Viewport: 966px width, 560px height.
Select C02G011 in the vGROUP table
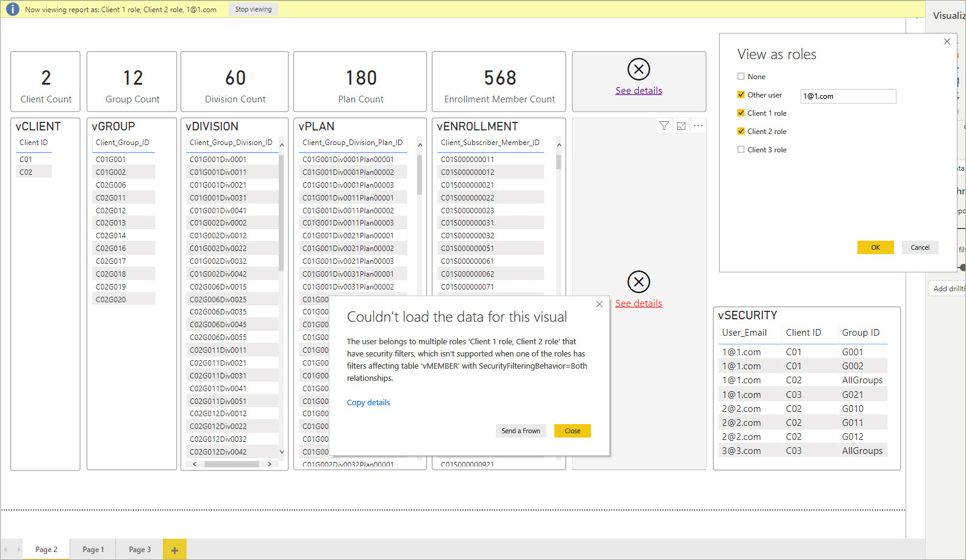[x=124, y=198]
